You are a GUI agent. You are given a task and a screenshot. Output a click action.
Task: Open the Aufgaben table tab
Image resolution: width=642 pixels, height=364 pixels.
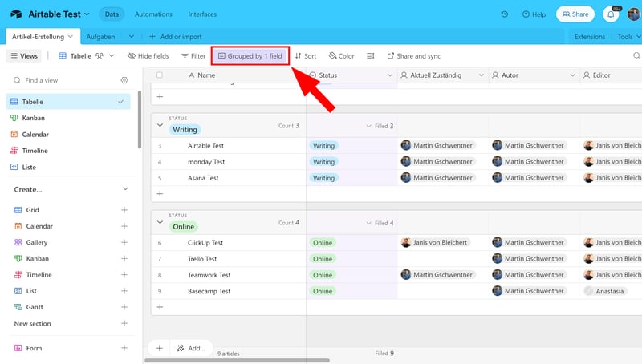tap(101, 37)
